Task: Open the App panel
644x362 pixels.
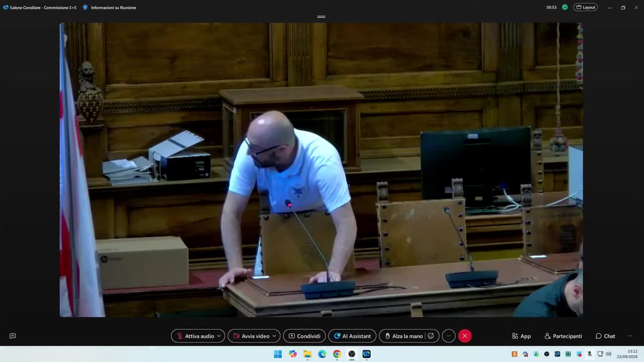Action: 521,336
